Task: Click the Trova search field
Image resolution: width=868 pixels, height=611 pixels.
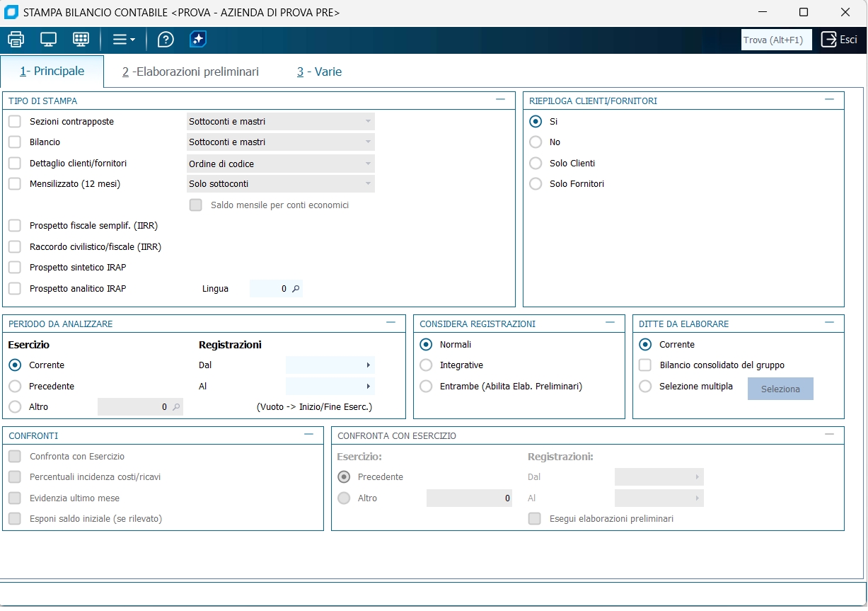Action: [x=776, y=40]
